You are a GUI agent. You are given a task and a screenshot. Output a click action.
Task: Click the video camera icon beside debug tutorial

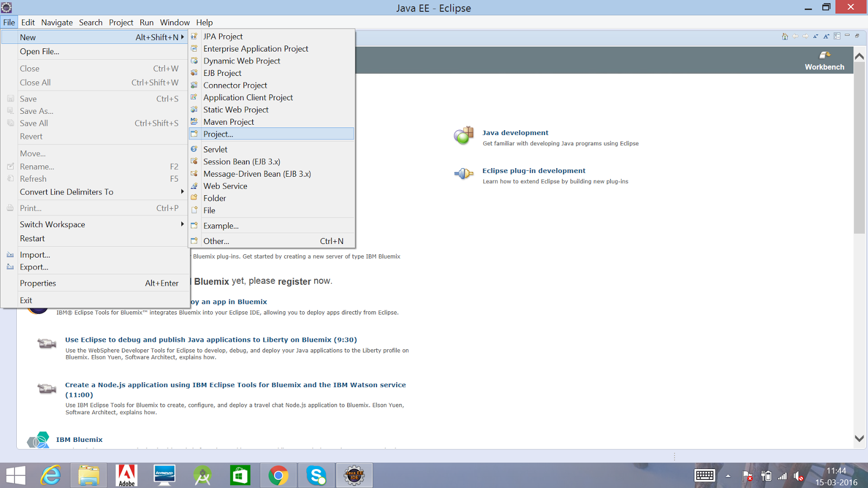(47, 343)
